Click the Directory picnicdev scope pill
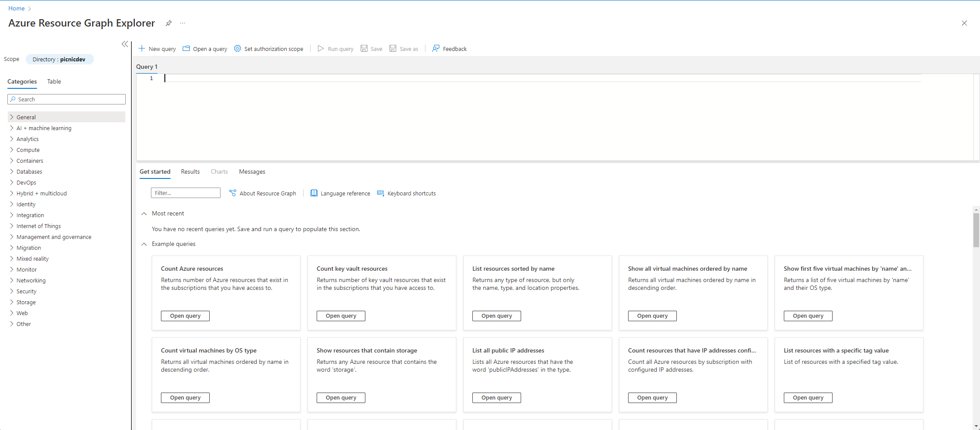This screenshot has width=980, height=430. pyautogui.click(x=60, y=59)
